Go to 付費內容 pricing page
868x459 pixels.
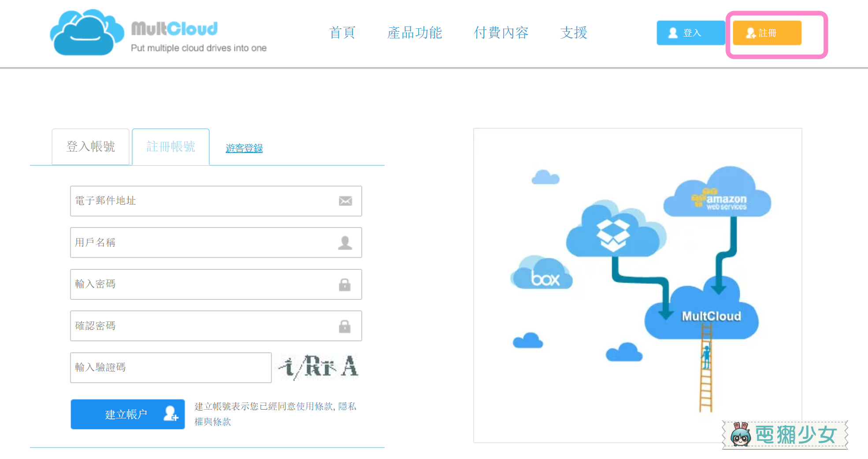(501, 33)
